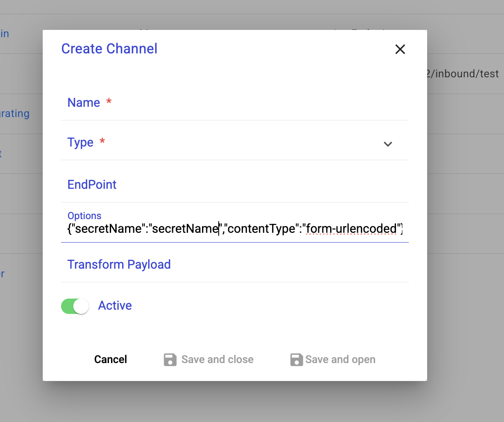Click the Save and open button
The image size is (504, 422).
(x=332, y=360)
